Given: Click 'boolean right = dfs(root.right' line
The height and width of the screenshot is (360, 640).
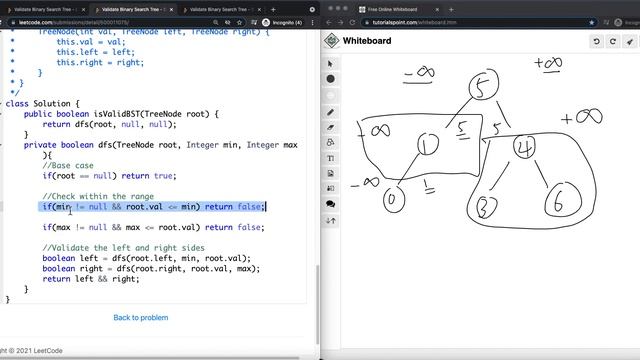Looking at the screenshot, I should coord(151,269).
